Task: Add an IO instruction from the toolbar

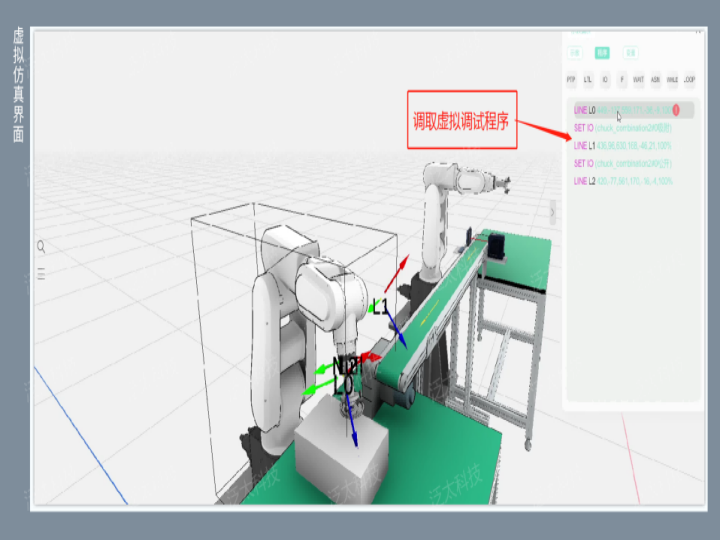Action: point(605,78)
